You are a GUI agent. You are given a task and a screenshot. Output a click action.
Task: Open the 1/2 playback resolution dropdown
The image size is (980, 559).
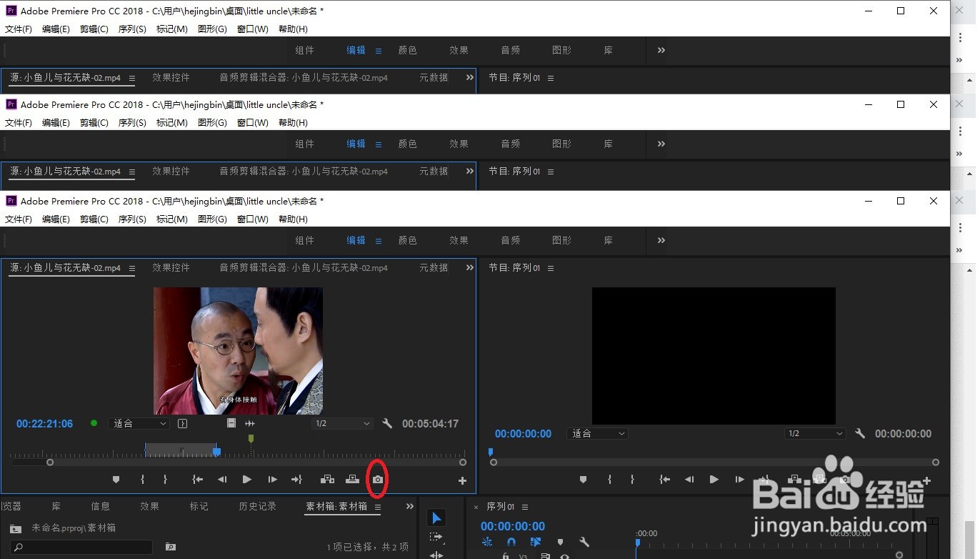click(341, 423)
